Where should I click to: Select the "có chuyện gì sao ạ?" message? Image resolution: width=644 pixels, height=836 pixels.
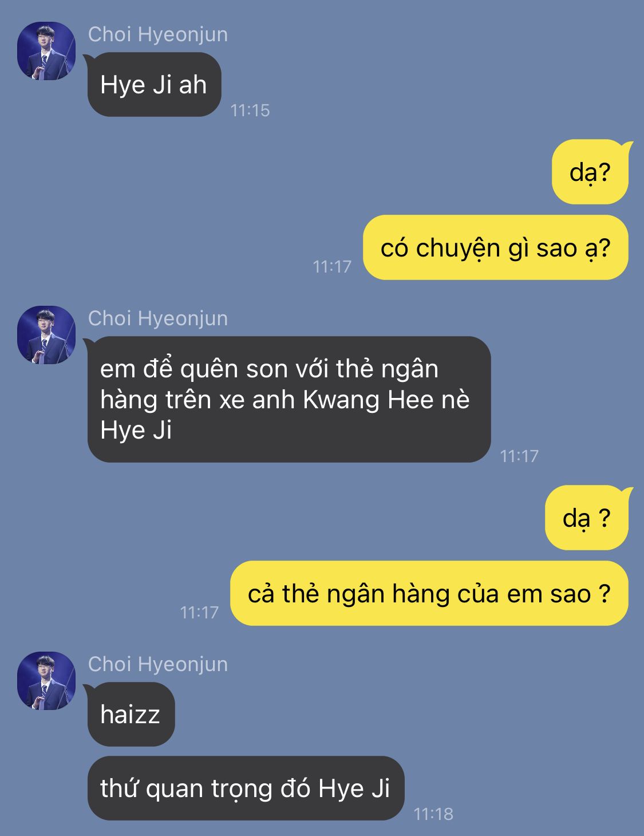(496, 247)
